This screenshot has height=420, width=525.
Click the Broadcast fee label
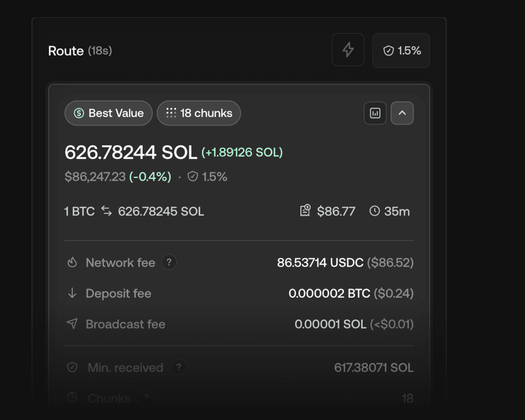pyautogui.click(x=125, y=324)
